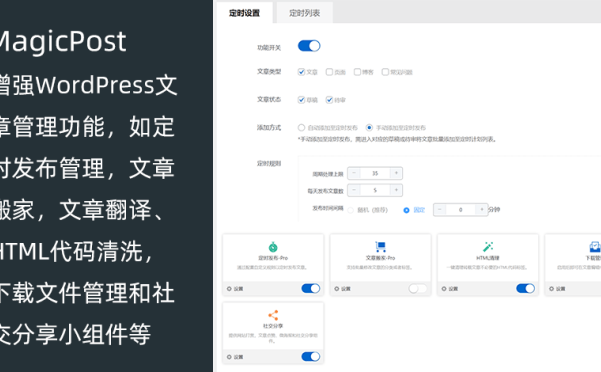Click the 文章类型 row label
This screenshot has width=601, height=372.
pyautogui.click(x=269, y=71)
